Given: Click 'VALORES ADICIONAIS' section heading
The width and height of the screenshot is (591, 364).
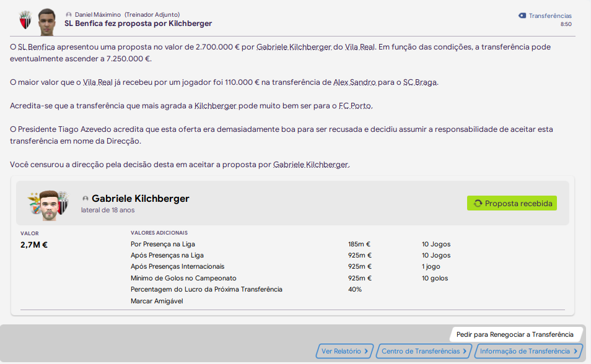Looking at the screenshot, I should click(159, 233).
